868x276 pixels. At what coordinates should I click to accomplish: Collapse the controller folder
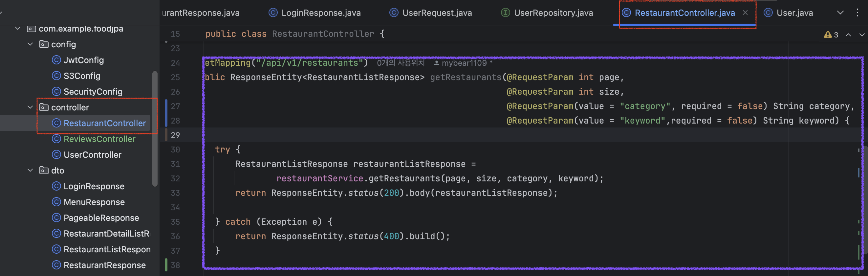(30, 107)
